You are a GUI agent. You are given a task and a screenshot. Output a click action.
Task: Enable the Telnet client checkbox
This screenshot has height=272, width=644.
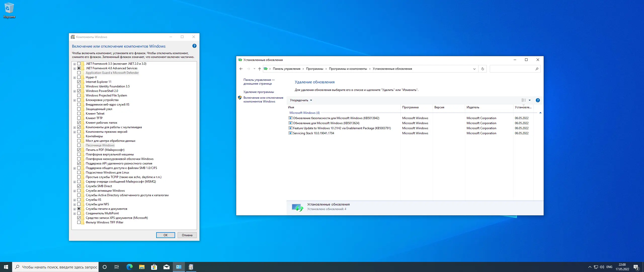point(79,114)
